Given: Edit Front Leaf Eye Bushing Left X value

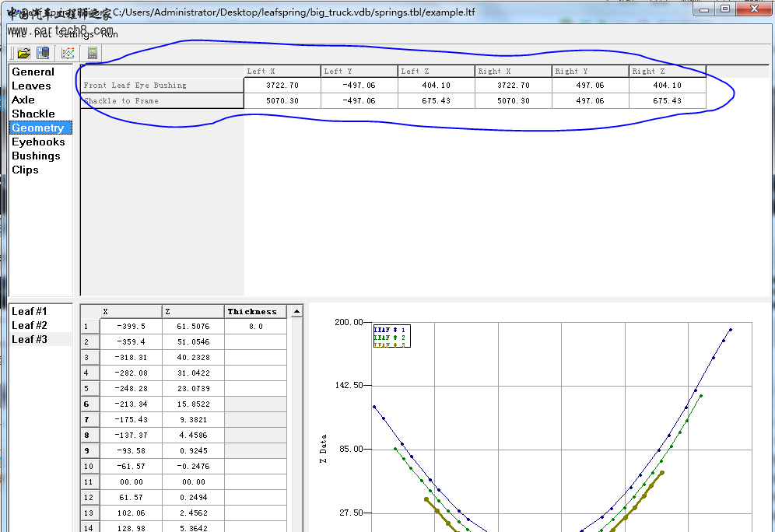Looking at the screenshot, I should [x=282, y=85].
